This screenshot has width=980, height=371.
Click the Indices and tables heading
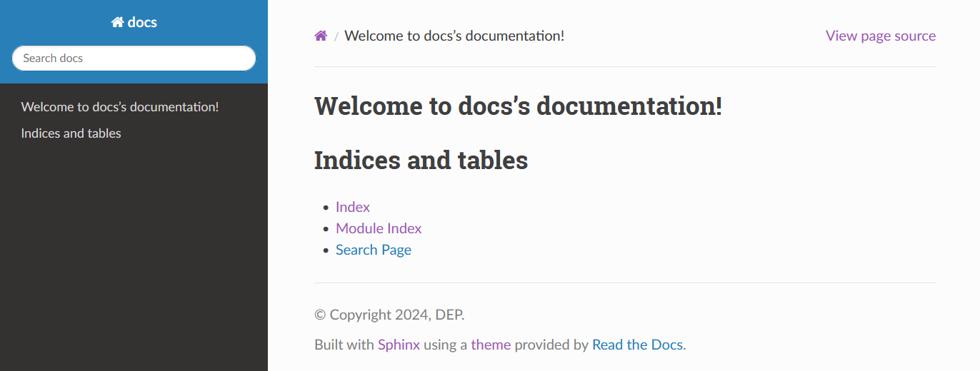coord(421,160)
